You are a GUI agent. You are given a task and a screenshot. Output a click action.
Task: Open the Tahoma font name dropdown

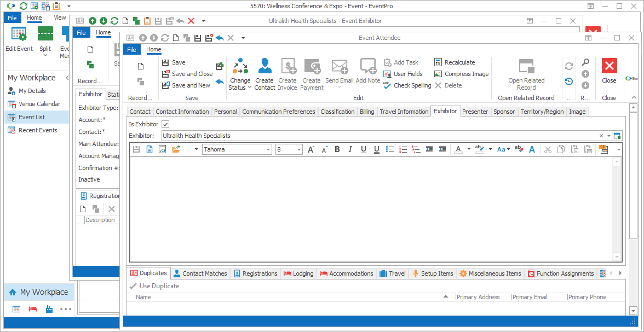click(268, 150)
